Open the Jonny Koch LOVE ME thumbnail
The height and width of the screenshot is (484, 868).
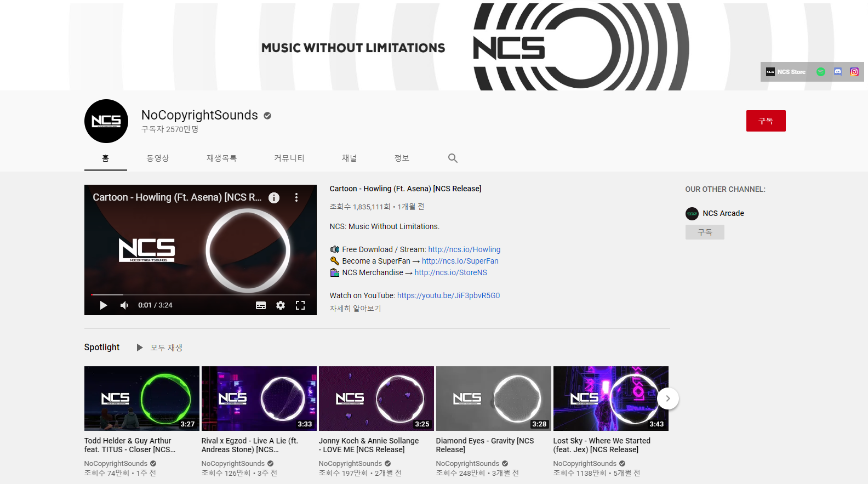[x=376, y=398]
